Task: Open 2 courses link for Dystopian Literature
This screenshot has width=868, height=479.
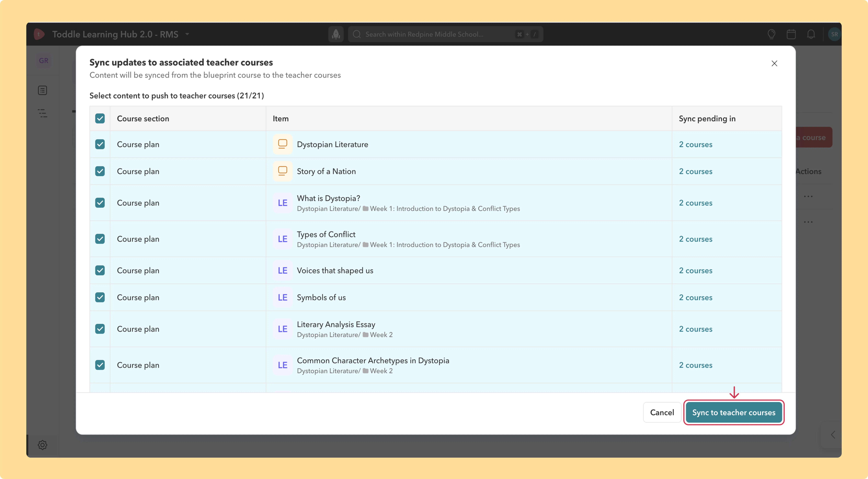Action: click(x=696, y=145)
